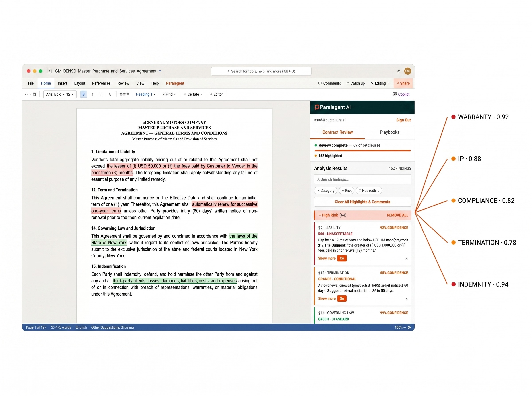Open the View ribbon tab
532x397 pixels.
[140, 83]
